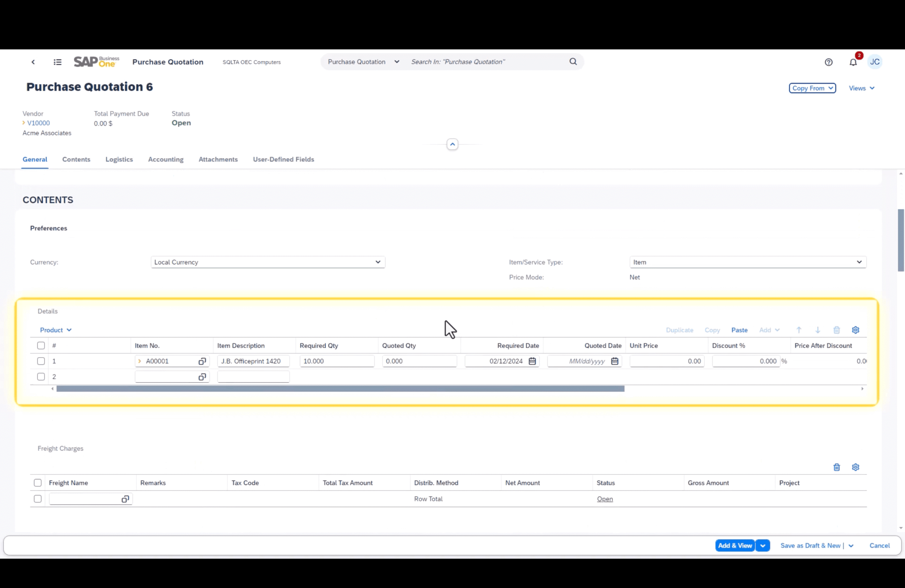
Task: Open the Views dropdown
Action: (861, 88)
